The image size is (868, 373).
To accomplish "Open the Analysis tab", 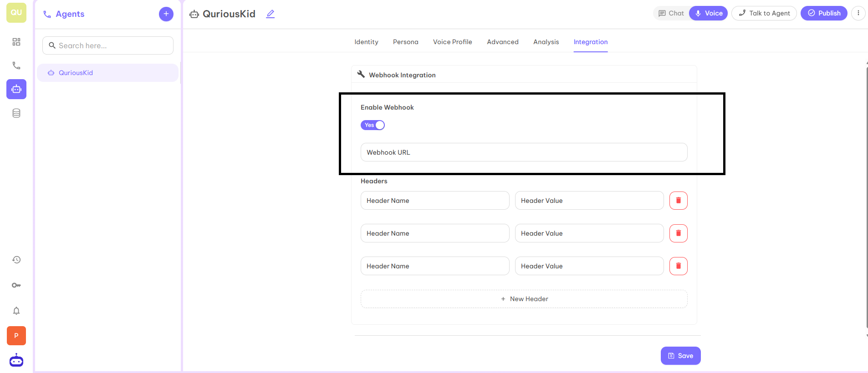I will [546, 42].
